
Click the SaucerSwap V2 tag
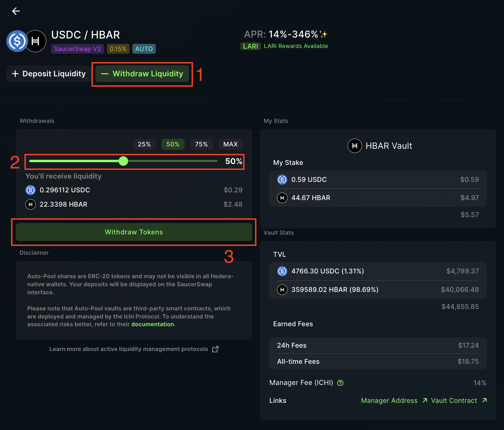tap(77, 49)
